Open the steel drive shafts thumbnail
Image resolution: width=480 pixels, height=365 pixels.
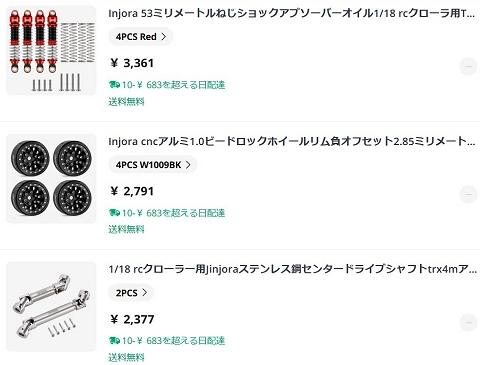(x=51, y=307)
